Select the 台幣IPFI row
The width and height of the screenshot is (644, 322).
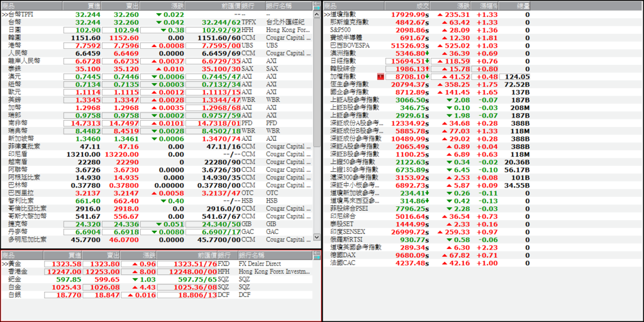pos(157,14)
